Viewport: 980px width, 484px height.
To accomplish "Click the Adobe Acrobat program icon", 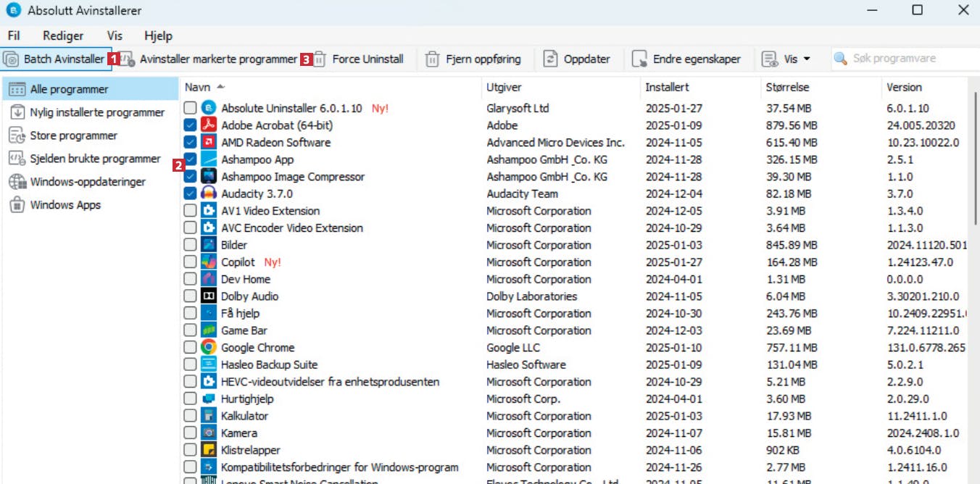I will click(x=209, y=125).
